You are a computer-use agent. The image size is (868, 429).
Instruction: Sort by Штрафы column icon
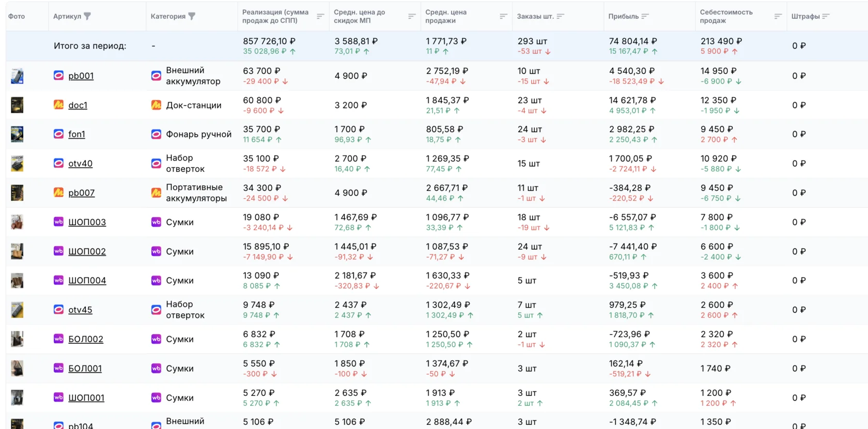[x=826, y=16]
